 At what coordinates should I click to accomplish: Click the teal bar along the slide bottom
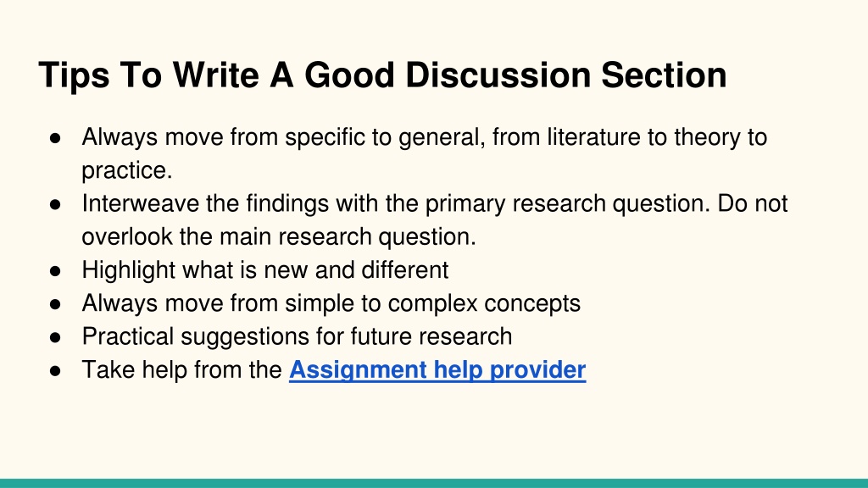click(434, 483)
